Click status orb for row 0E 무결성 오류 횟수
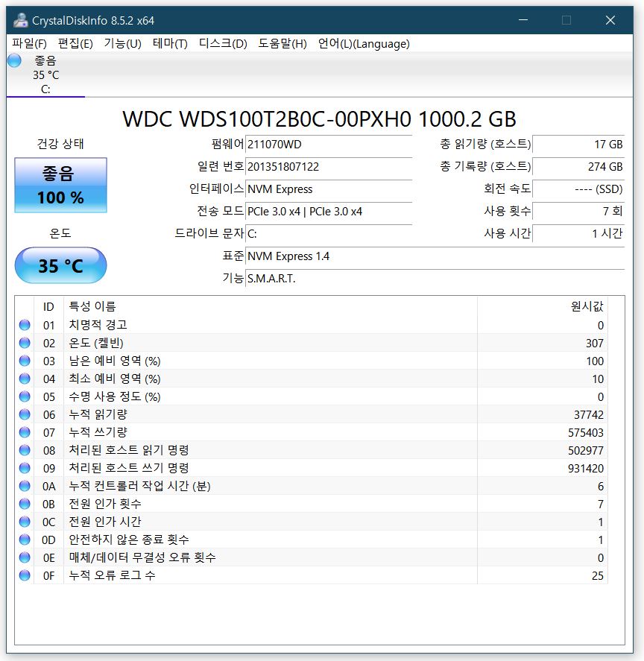The height and width of the screenshot is (661, 644). point(25,557)
